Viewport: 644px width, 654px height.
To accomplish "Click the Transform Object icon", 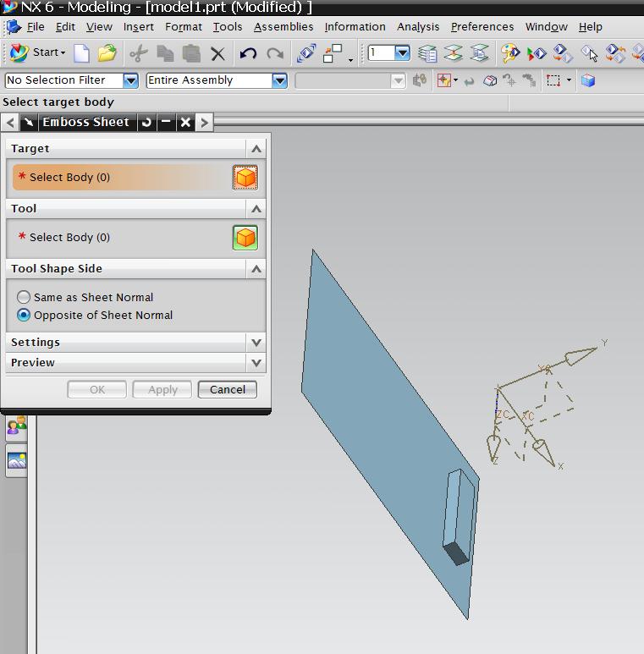I will [306, 53].
